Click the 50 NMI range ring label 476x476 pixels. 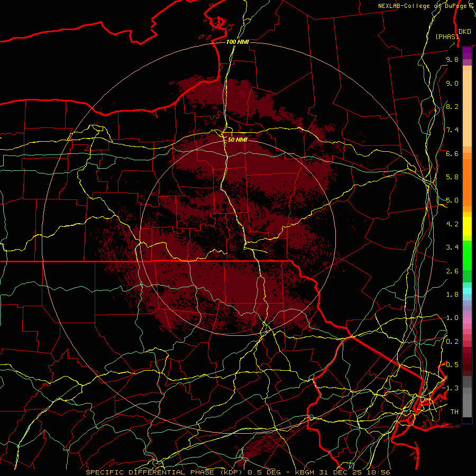coord(237,140)
